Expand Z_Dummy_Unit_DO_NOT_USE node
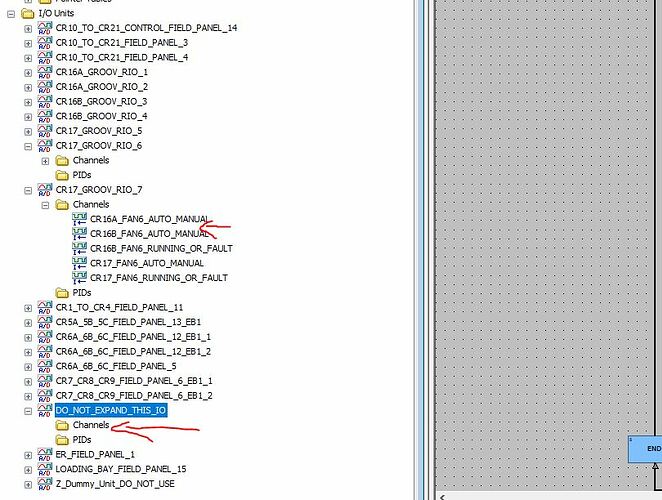 pos(28,484)
